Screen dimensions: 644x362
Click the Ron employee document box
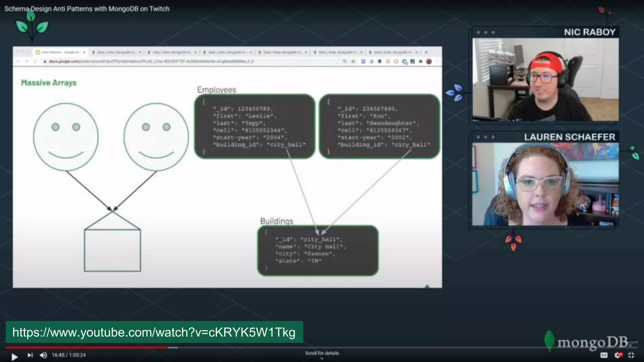tap(379, 126)
